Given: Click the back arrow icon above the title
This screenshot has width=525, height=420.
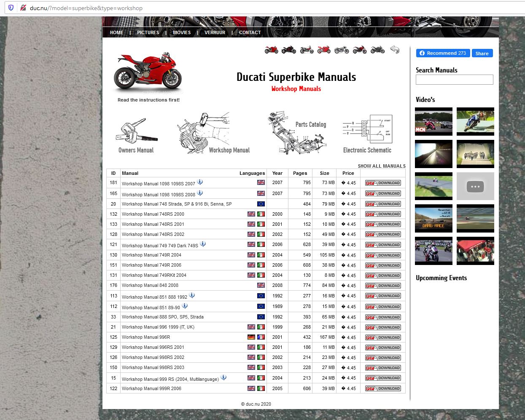Looking at the screenshot, I should point(395,50).
